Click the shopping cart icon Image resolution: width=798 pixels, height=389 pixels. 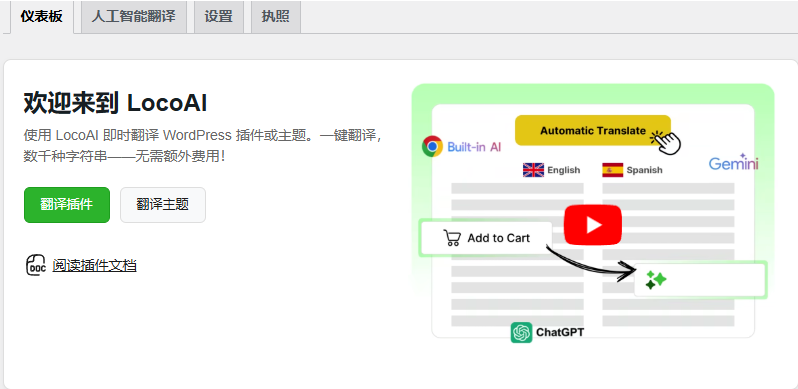tap(452, 238)
